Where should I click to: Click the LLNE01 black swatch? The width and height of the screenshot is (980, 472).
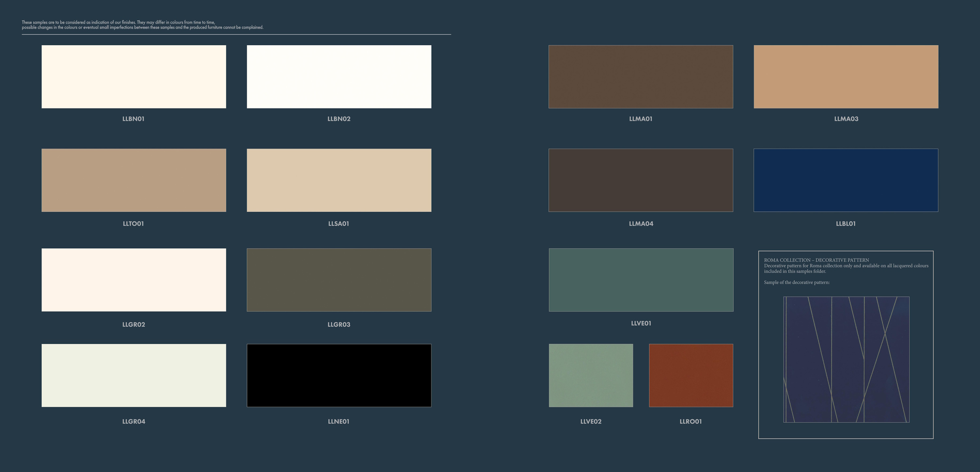tap(338, 375)
